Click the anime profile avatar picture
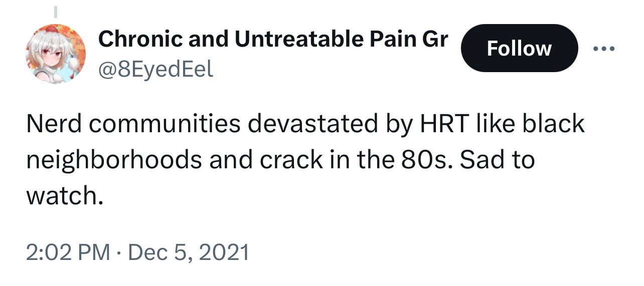Viewport: 644px width, 286px height. tap(56, 53)
